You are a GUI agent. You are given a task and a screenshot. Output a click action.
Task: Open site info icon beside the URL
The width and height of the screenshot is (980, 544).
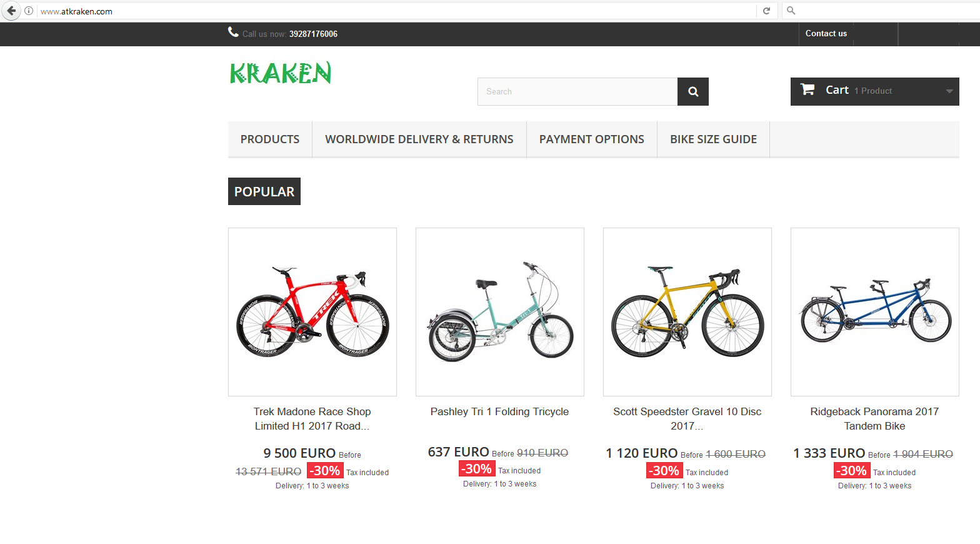(29, 11)
